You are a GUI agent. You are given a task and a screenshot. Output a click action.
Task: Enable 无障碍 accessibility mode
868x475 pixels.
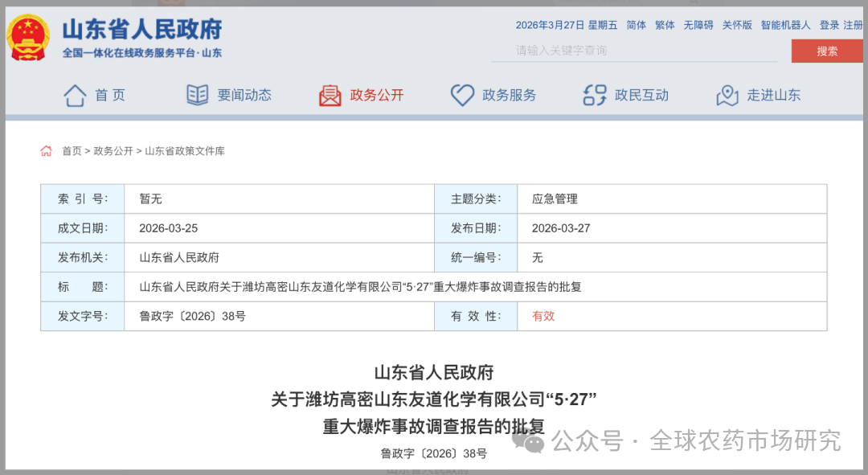698,25
